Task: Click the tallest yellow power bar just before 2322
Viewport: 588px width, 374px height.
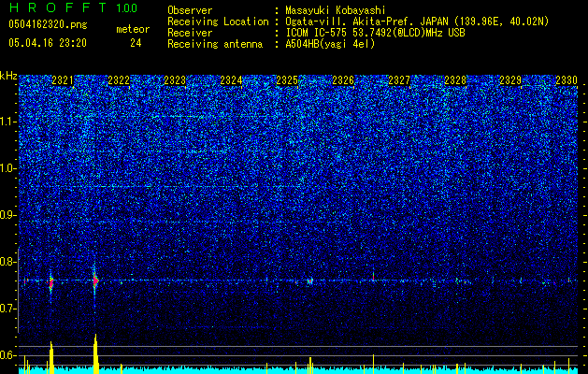Action: pos(96,353)
